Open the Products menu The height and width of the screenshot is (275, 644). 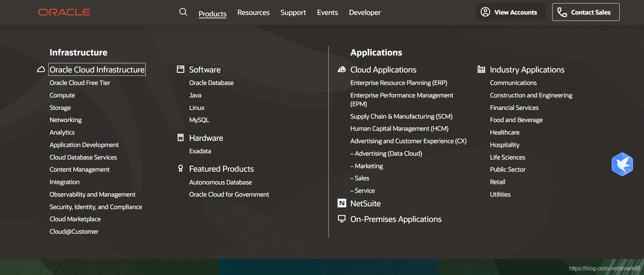[x=213, y=14]
